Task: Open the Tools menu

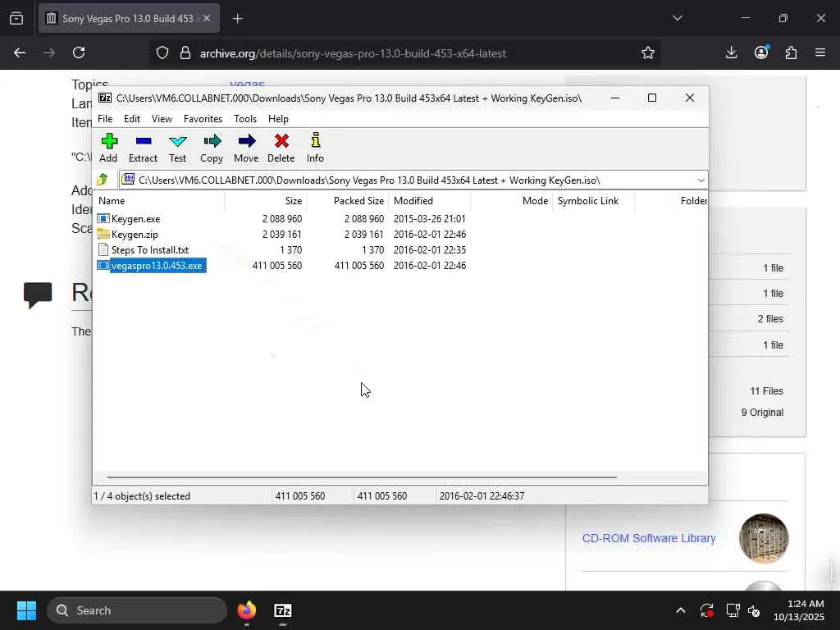Action: [x=244, y=119]
